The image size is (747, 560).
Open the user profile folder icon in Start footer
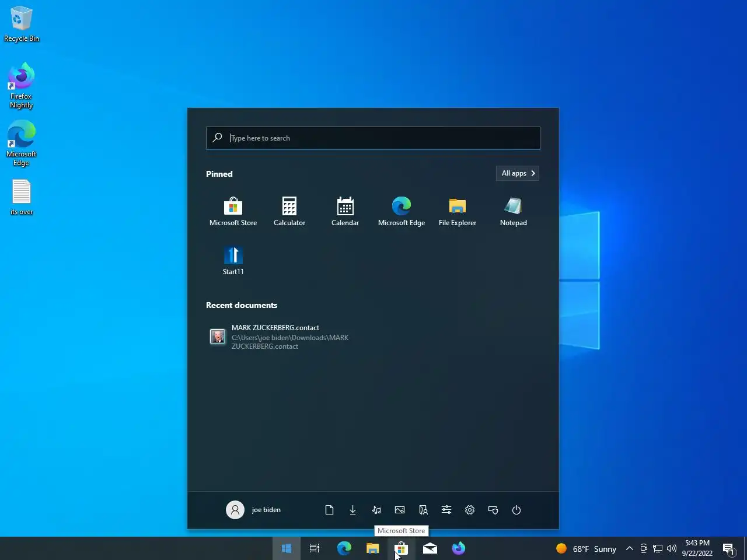click(423, 510)
